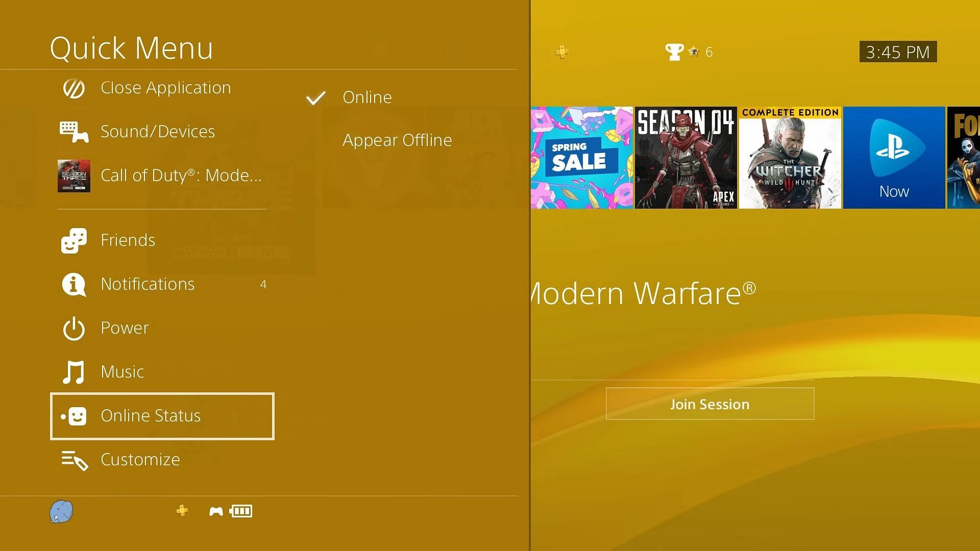Select the Friends icon
The height and width of the screenshot is (551, 980).
click(x=75, y=239)
